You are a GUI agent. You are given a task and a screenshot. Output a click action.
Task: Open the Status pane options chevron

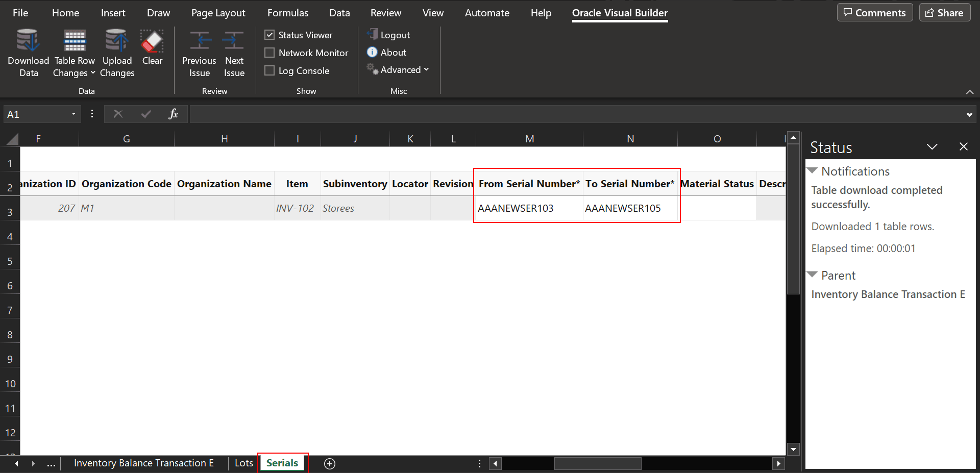[x=932, y=147]
